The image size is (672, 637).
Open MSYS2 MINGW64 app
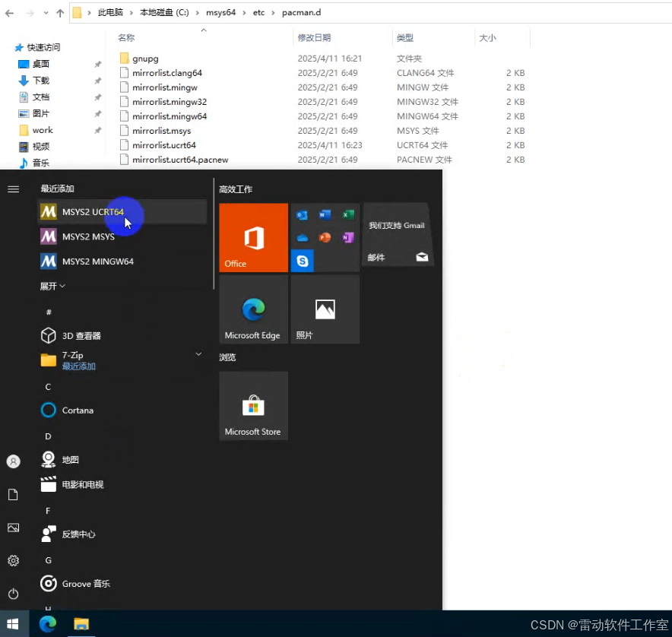(122, 261)
